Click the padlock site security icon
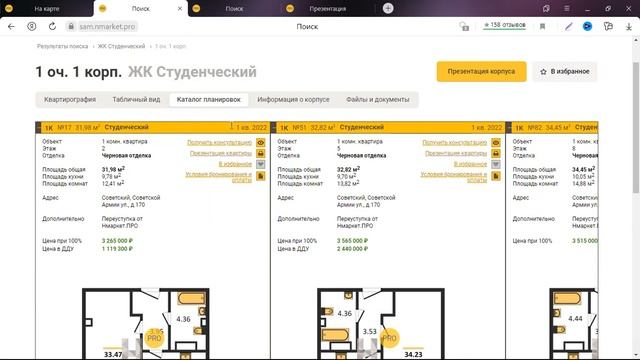This screenshot has width=640, height=360. click(x=71, y=27)
